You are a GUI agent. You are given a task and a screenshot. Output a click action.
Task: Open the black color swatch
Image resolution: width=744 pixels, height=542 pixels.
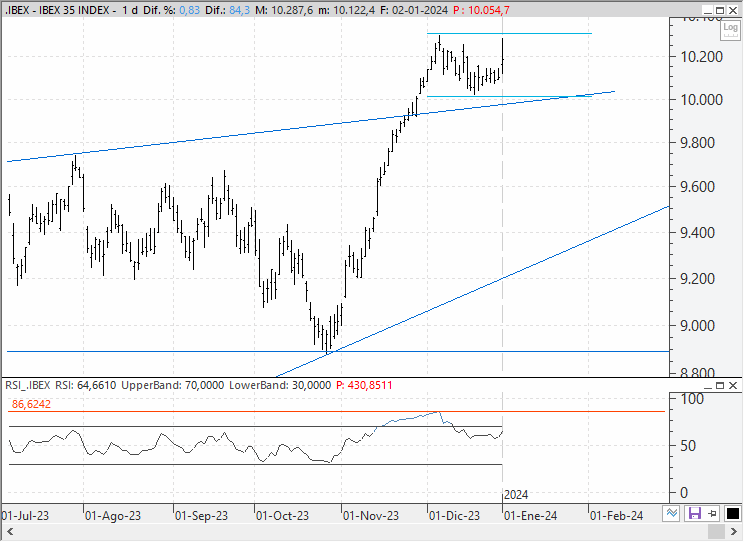point(733,514)
